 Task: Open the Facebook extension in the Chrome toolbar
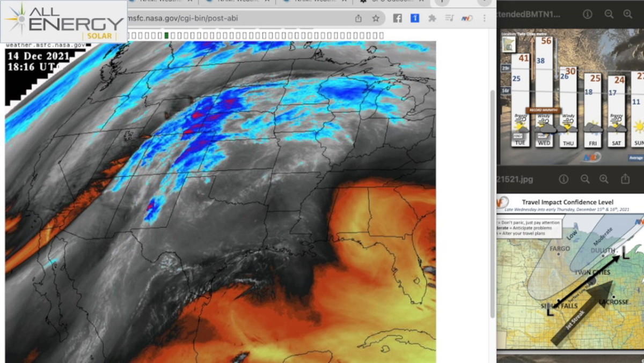(397, 18)
